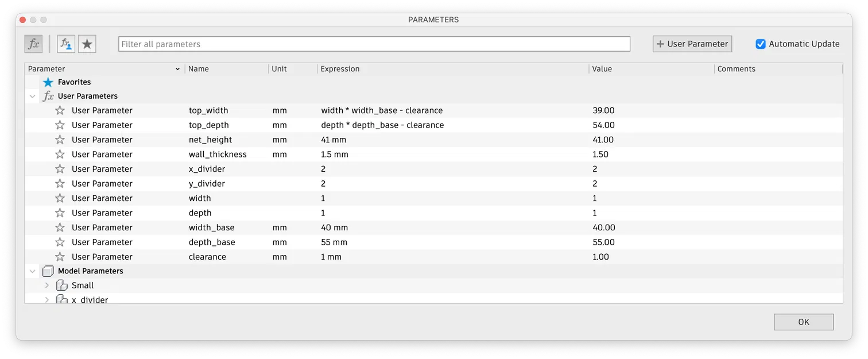Select the top_depth expression cell
The height and width of the screenshot is (359, 868).
[382, 125]
